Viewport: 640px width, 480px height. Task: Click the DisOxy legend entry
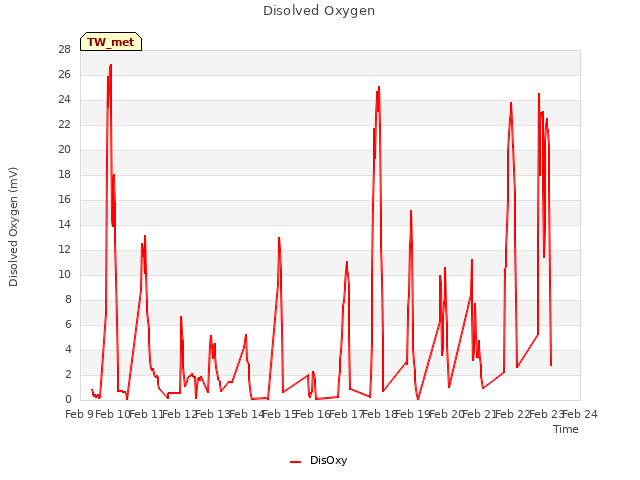(318, 460)
